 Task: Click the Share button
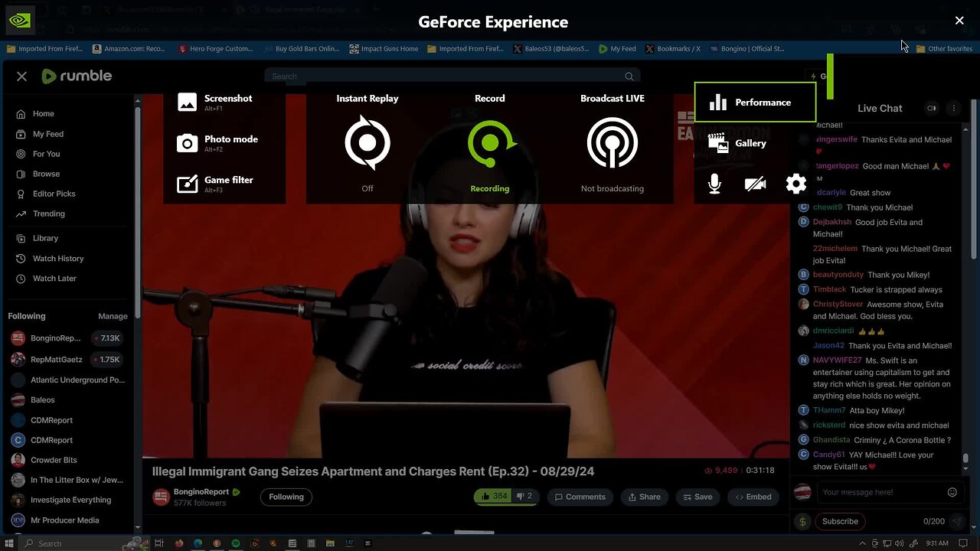click(644, 497)
